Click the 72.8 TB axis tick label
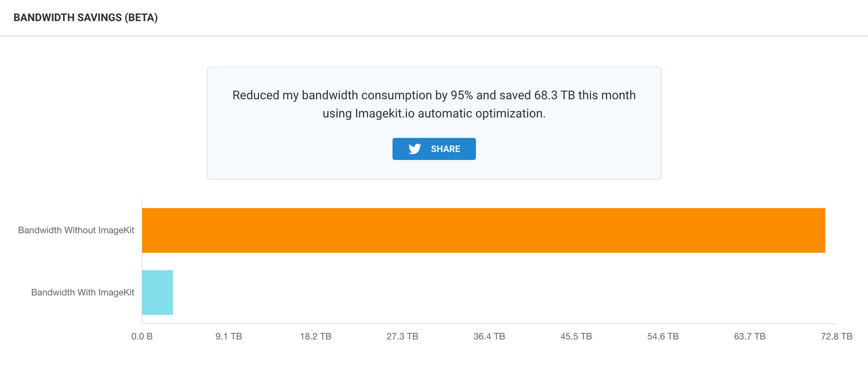The height and width of the screenshot is (368, 868). [x=836, y=336]
